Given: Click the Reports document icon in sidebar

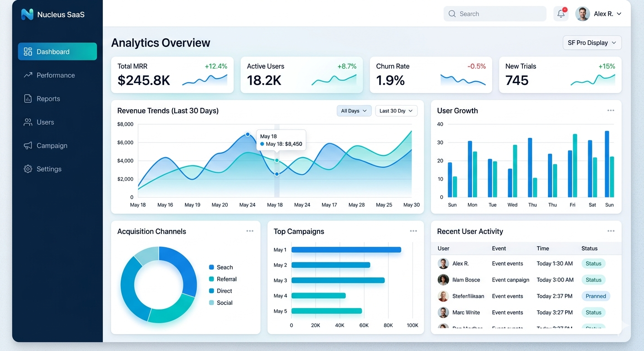Looking at the screenshot, I should (28, 99).
